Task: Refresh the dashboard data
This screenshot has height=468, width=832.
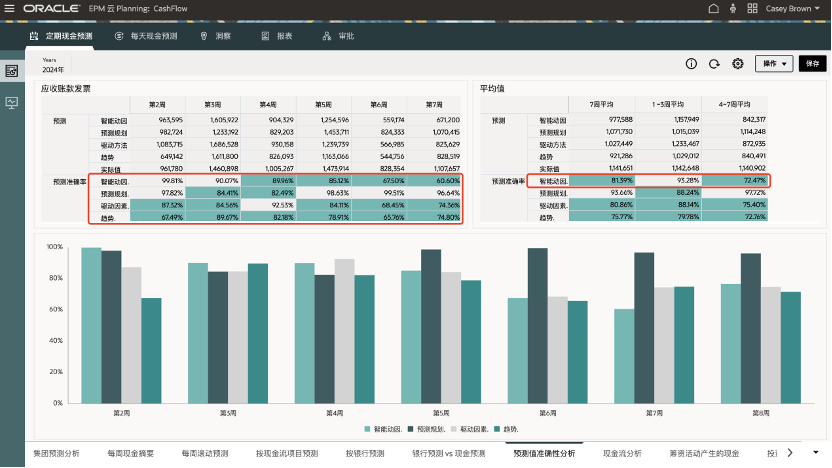Action: (714, 63)
